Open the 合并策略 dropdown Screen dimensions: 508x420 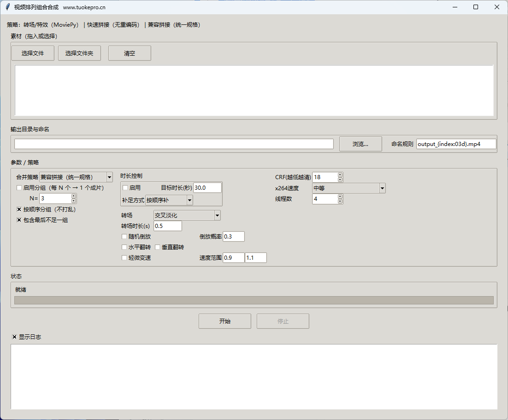[109, 177]
